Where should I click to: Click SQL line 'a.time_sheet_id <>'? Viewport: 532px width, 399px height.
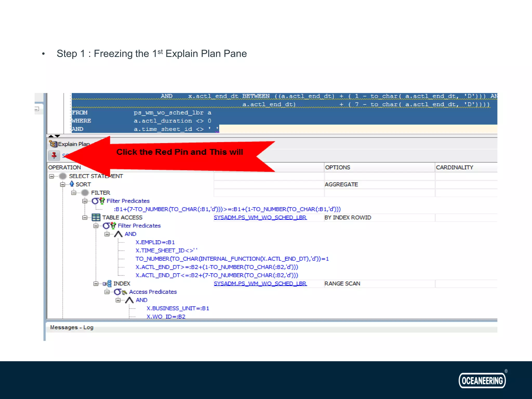click(x=169, y=129)
